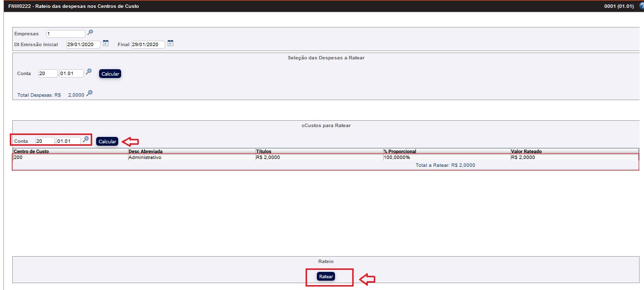The image size is (644, 290).
Task: Click the Final date input field
Action: pos(148,45)
